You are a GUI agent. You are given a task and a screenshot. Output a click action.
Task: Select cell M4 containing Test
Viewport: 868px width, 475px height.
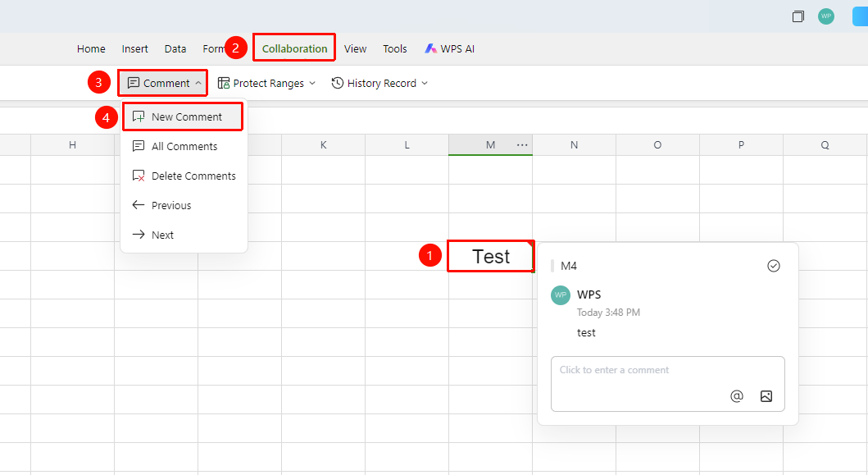(x=490, y=256)
